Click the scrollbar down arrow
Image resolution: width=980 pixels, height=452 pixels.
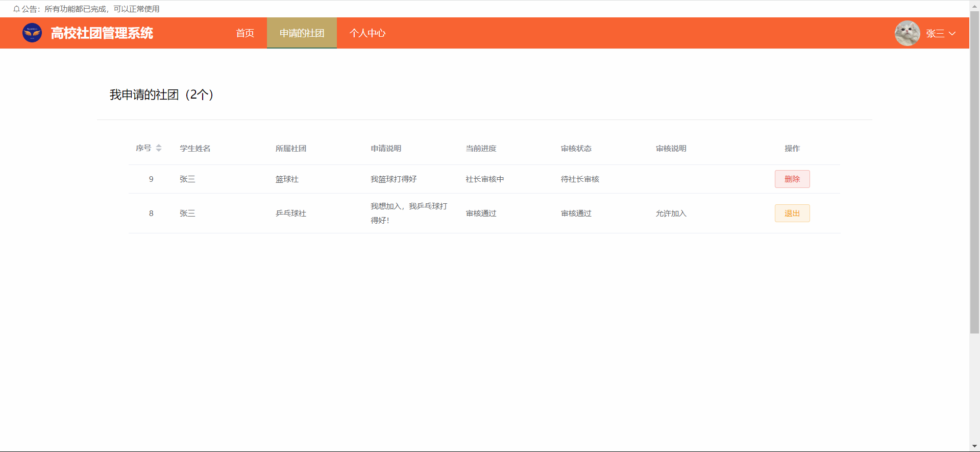[974, 447]
